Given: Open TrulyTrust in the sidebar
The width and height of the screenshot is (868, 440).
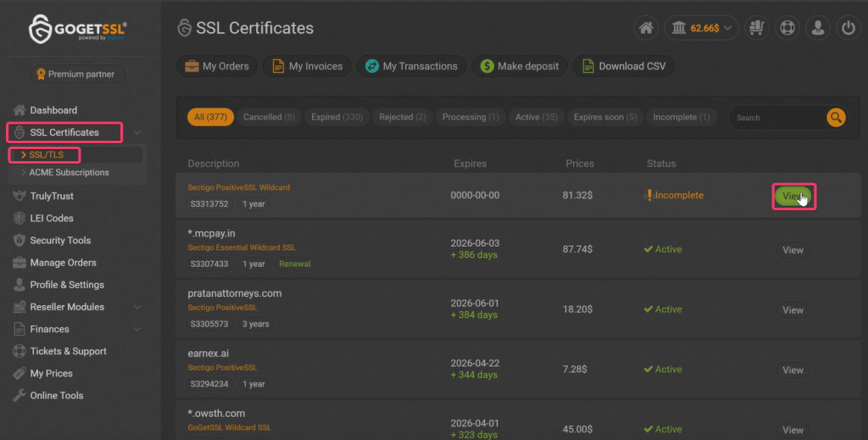Looking at the screenshot, I should point(52,196).
